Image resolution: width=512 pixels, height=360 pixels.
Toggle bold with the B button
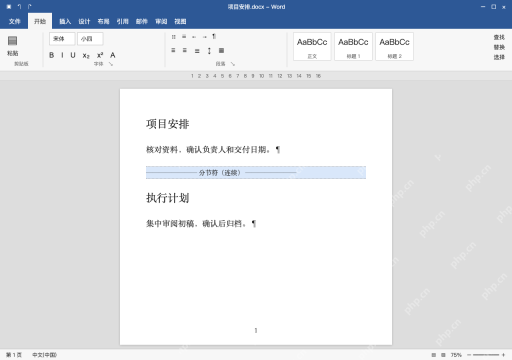click(x=51, y=55)
